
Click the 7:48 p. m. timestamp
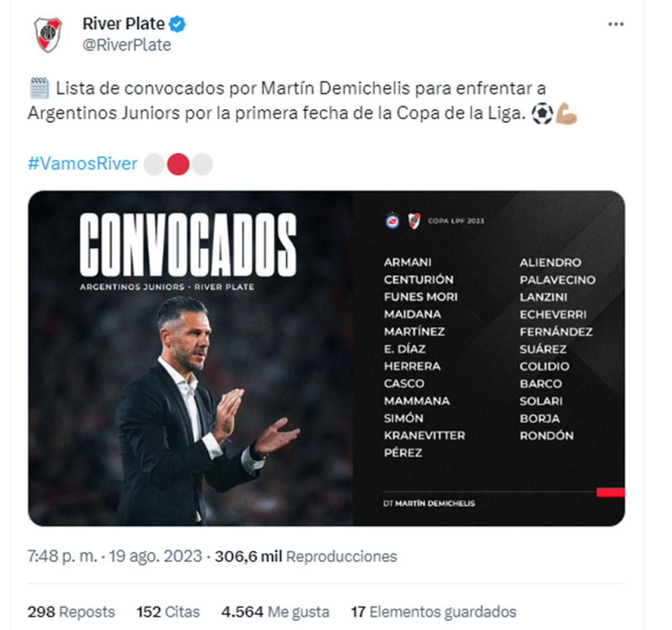pyautogui.click(x=62, y=556)
